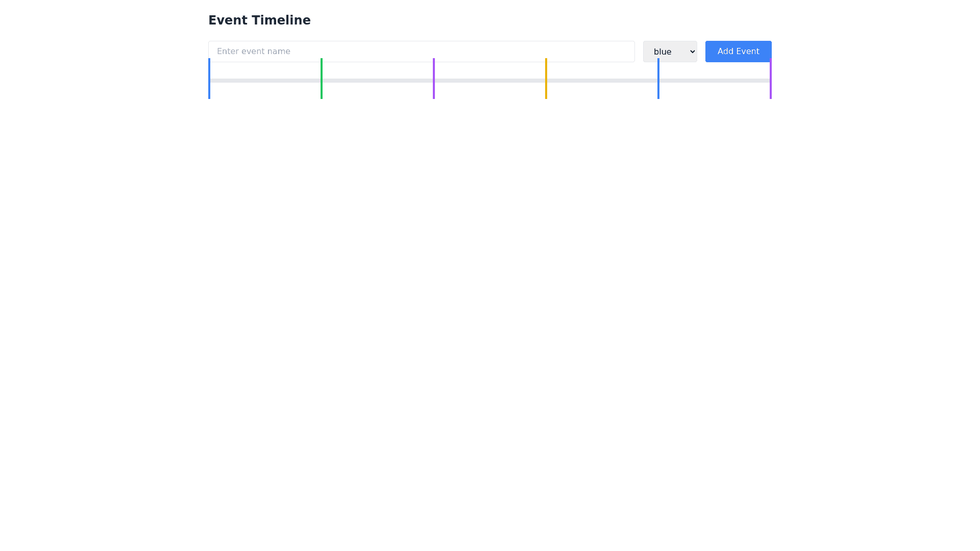This screenshot has width=980, height=551.
Task: Click track between last blue and purple markers
Action: [715, 81]
